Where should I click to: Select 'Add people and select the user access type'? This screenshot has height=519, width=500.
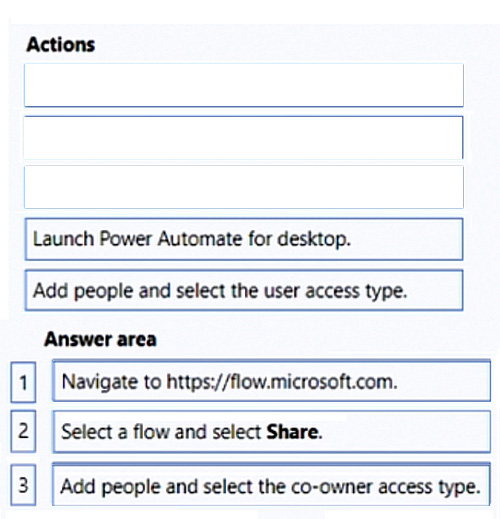click(244, 290)
